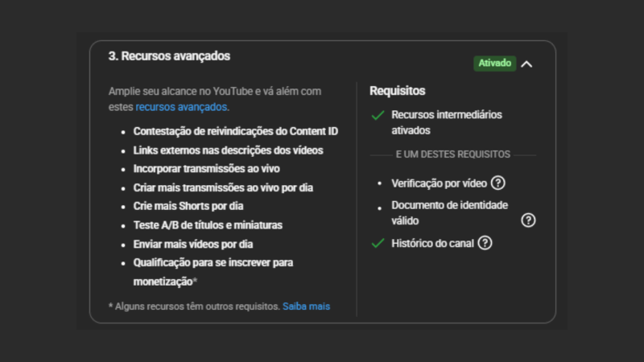
Task: Click the 3. Recursos avançados heading
Action: point(169,56)
